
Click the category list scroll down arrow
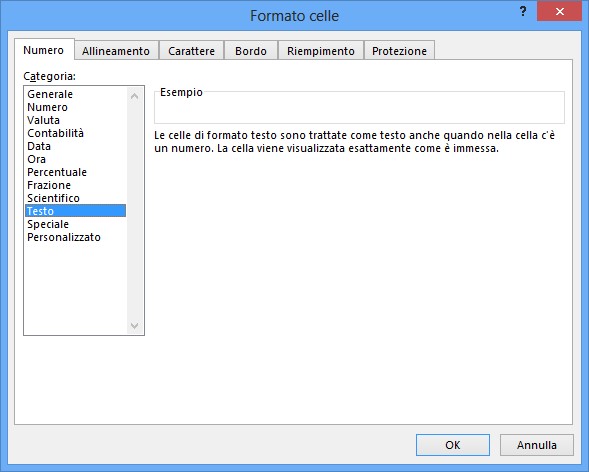[x=134, y=326]
